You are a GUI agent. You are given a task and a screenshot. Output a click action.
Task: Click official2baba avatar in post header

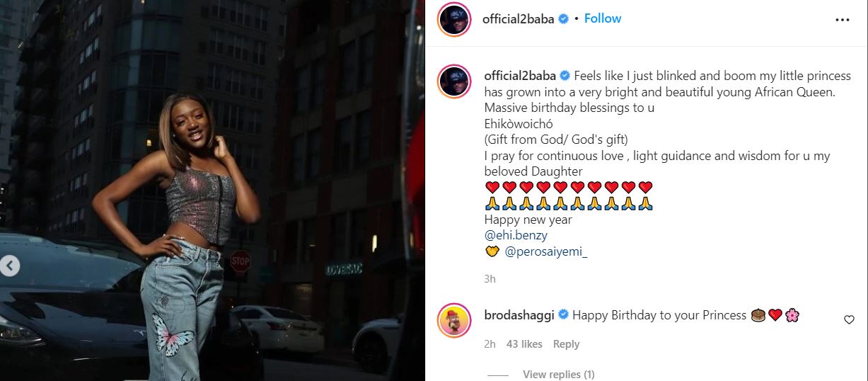pos(455,19)
